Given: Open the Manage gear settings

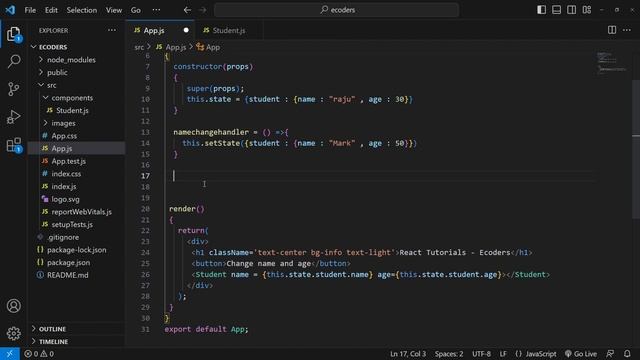Looking at the screenshot, I should click(13, 333).
